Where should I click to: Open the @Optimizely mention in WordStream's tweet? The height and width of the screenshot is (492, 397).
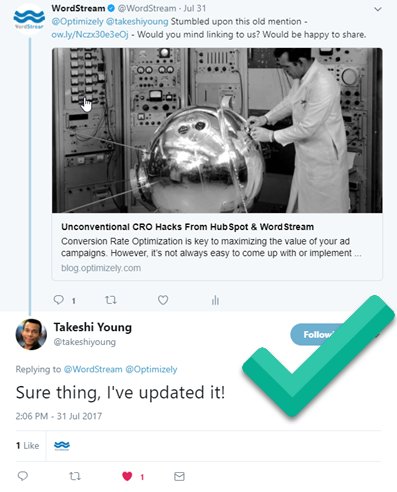click(x=77, y=22)
